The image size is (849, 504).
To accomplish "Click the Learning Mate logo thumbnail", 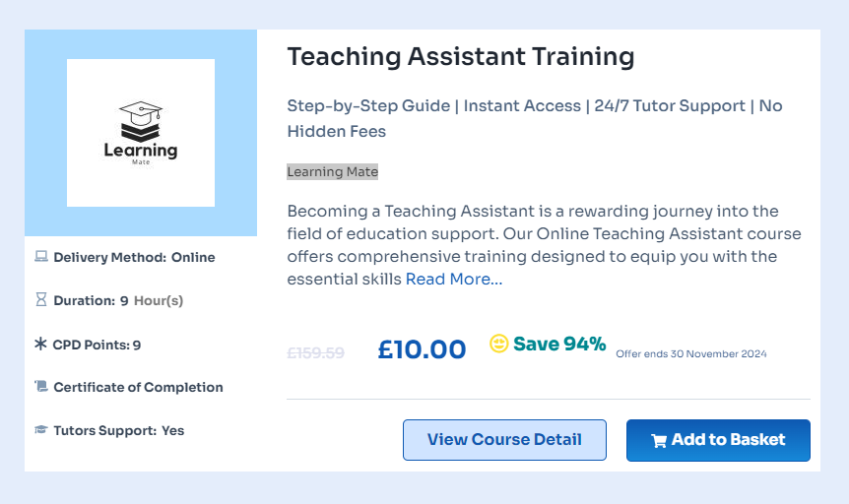I will click(141, 133).
